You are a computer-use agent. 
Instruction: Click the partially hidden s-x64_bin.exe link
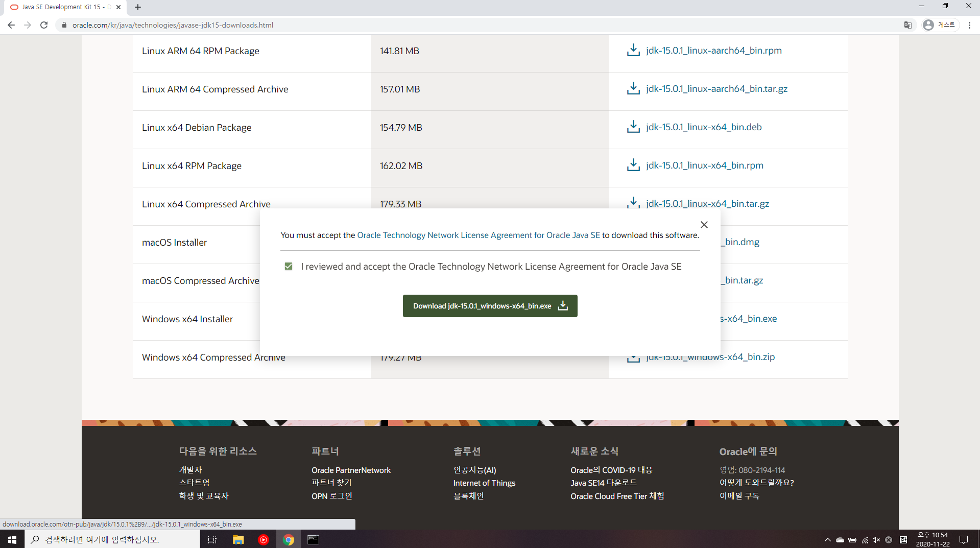tap(749, 318)
